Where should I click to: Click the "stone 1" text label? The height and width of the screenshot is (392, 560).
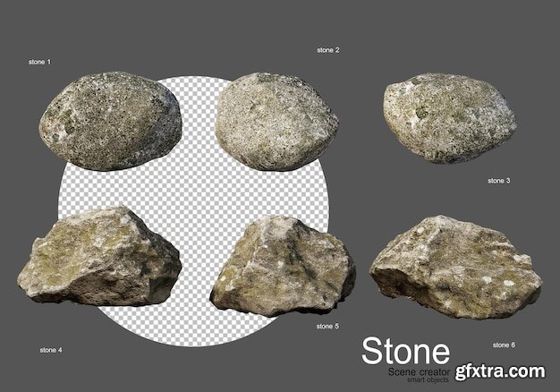(x=41, y=62)
